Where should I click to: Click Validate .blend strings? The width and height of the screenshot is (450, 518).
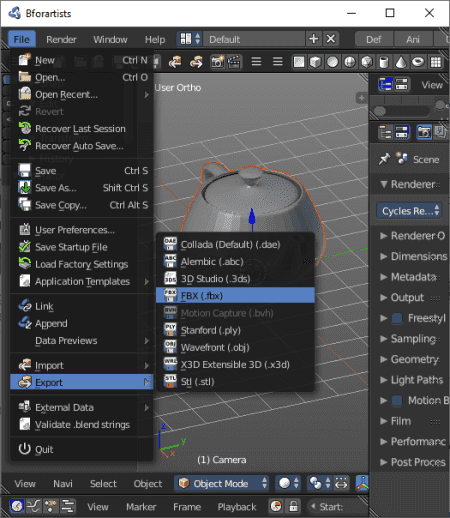coord(82,425)
